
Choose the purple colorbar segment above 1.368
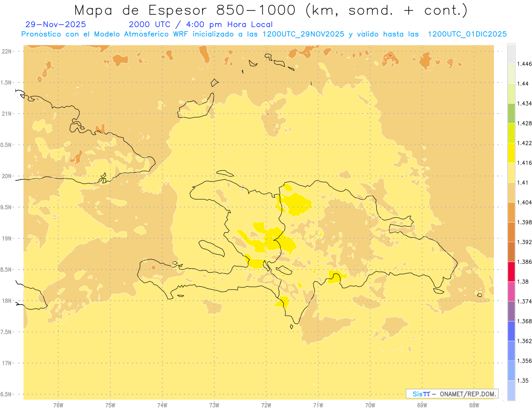(511, 311)
